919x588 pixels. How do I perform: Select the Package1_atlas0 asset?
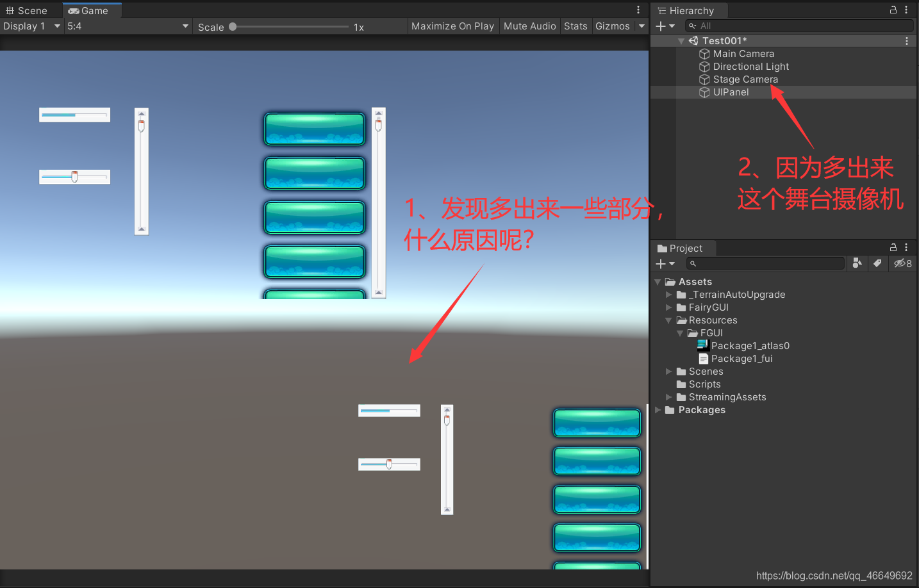750,345
